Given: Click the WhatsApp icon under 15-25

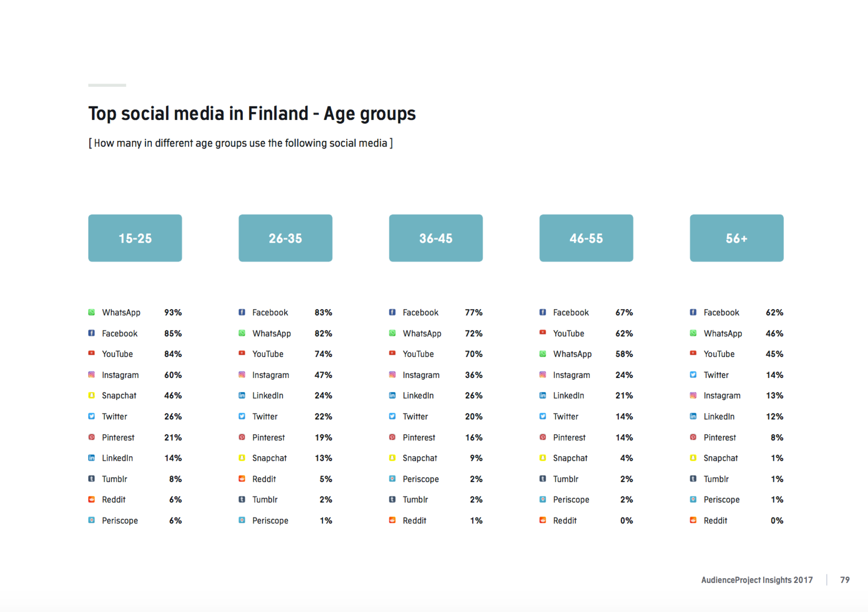Looking at the screenshot, I should [x=92, y=312].
